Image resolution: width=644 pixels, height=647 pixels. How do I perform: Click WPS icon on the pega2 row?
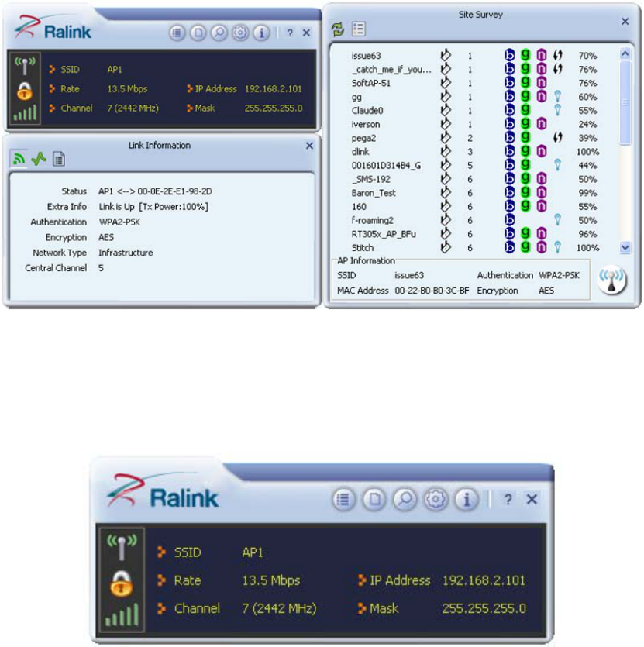pyautogui.click(x=558, y=137)
